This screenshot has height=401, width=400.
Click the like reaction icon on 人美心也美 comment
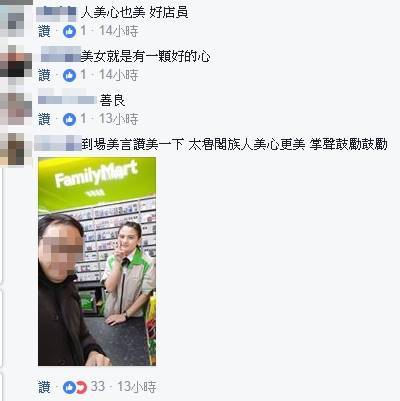tap(69, 32)
